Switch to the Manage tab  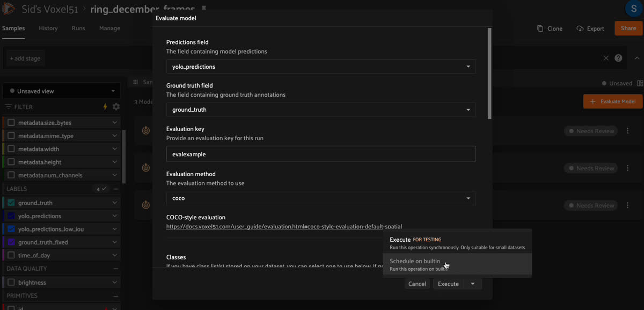click(x=109, y=28)
